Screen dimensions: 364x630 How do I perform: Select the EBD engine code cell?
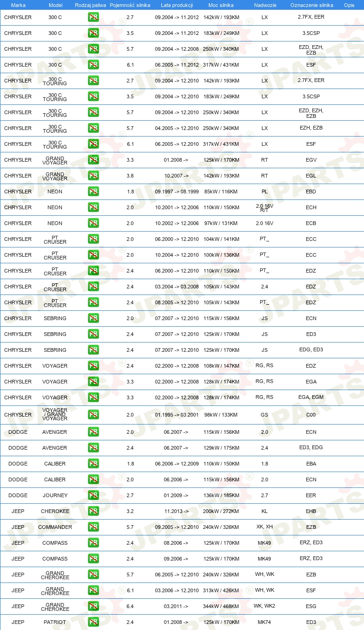click(311, 192)
